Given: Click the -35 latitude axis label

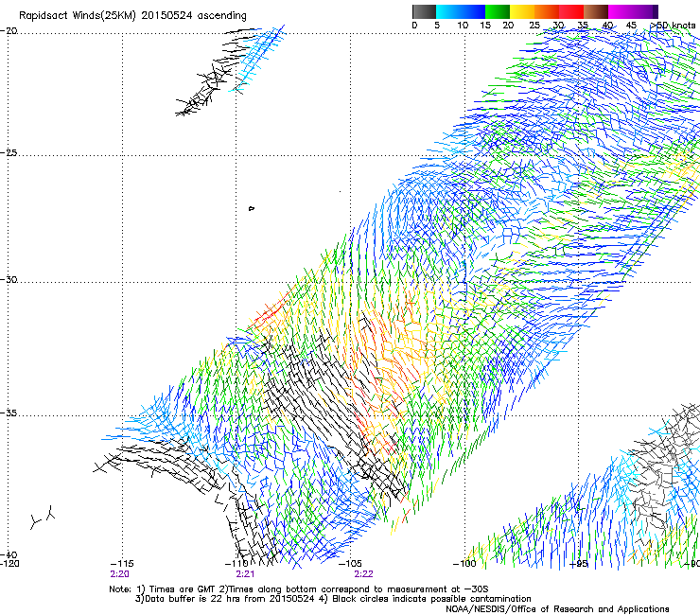Looking at the screenshot, I should [9, 413].
